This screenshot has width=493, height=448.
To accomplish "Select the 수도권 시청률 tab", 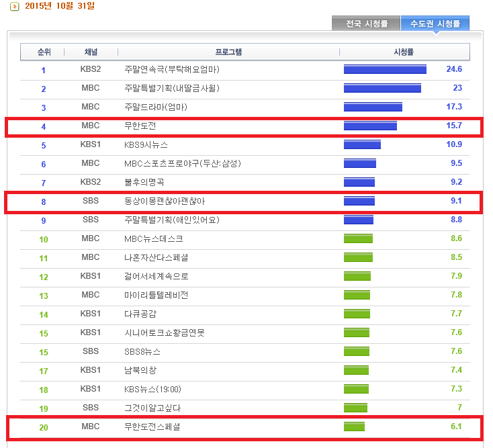I will click(x=435, y=24).
